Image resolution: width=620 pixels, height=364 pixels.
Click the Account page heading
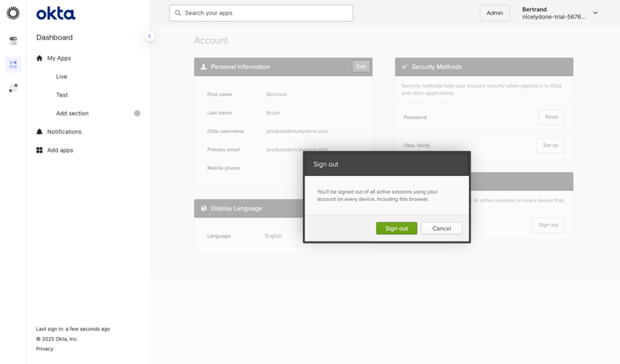tap(211, 40)
